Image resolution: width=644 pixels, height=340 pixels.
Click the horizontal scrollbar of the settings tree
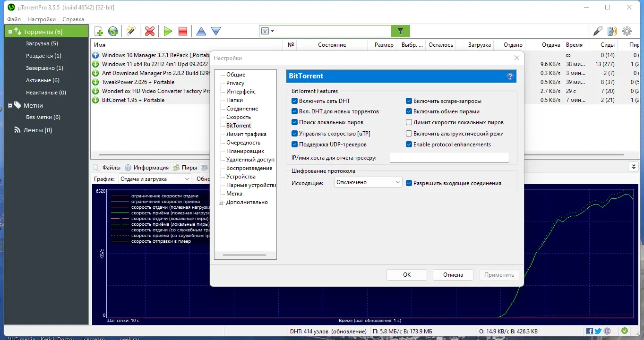(244, 255)
